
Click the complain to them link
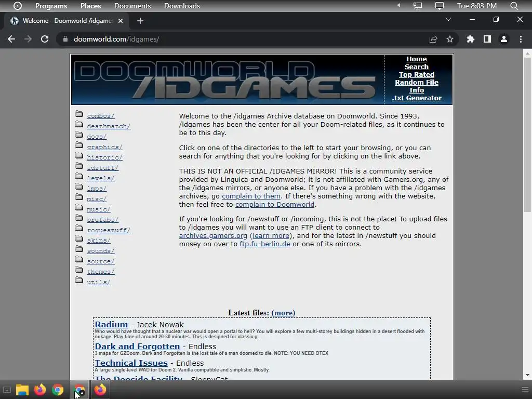point(251,196)
